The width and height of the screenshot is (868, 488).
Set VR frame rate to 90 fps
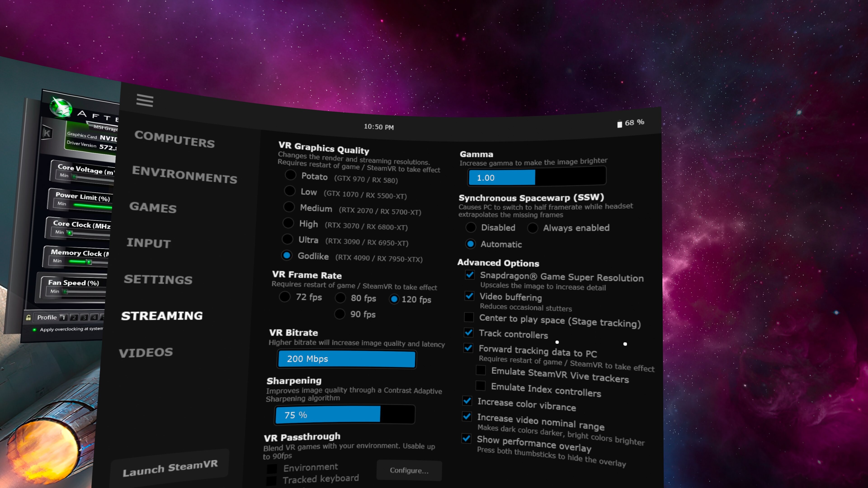click(x=340, y=314)
